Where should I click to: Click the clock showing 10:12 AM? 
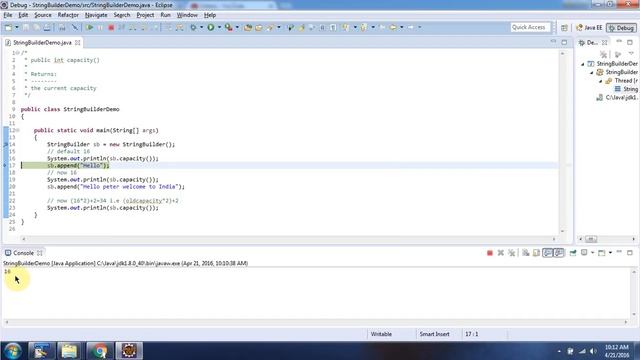617,347
